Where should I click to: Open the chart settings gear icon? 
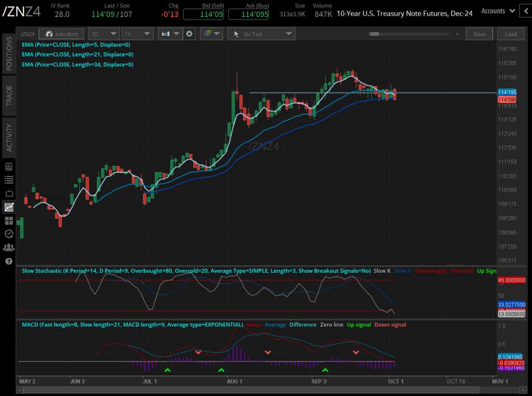[189, 33]
